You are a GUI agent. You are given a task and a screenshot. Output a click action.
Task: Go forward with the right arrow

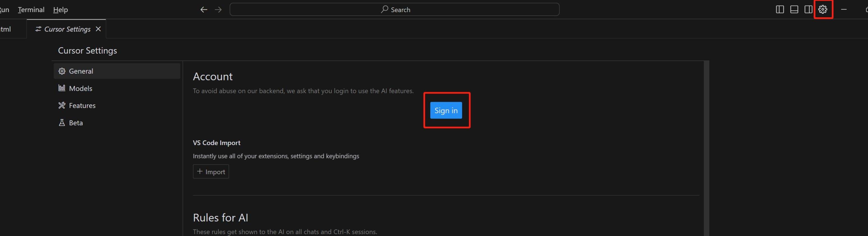(x=218, y=10)
